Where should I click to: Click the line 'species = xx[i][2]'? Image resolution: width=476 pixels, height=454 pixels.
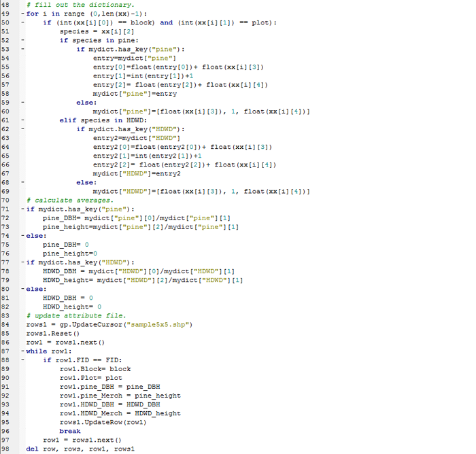pyautogui.click(x=97, y=31)
